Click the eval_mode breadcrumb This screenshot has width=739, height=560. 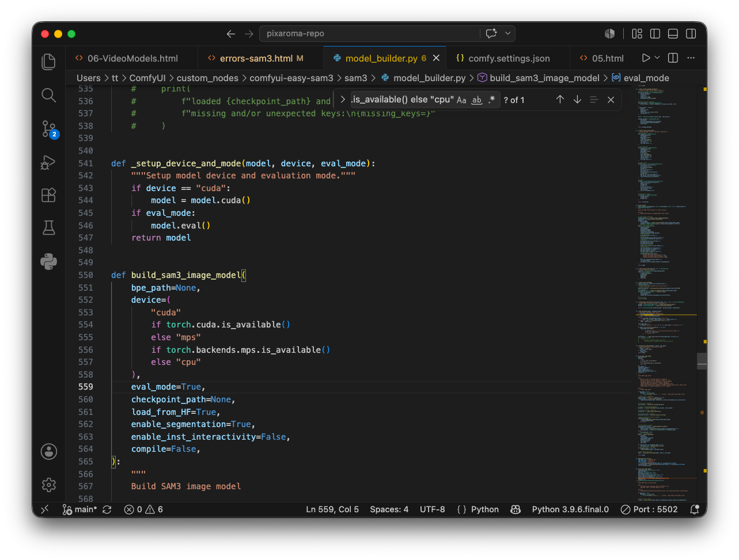(641, 78)
